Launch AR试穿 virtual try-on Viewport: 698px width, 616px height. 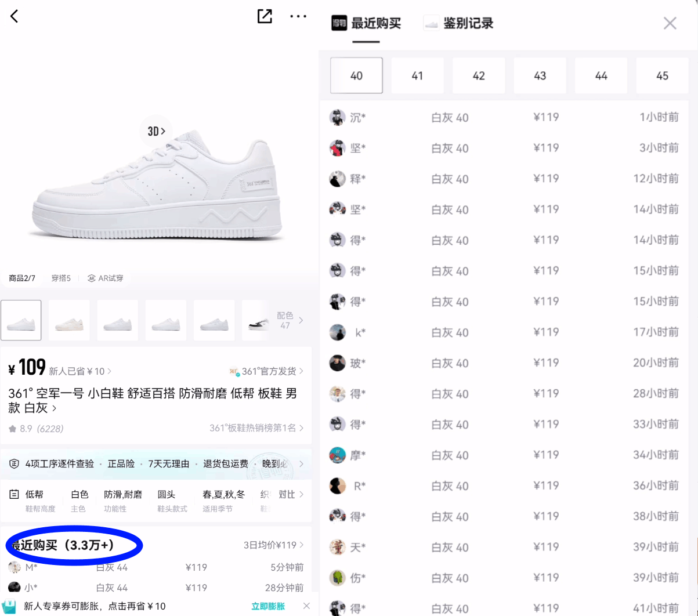click(x=107, y=278)
